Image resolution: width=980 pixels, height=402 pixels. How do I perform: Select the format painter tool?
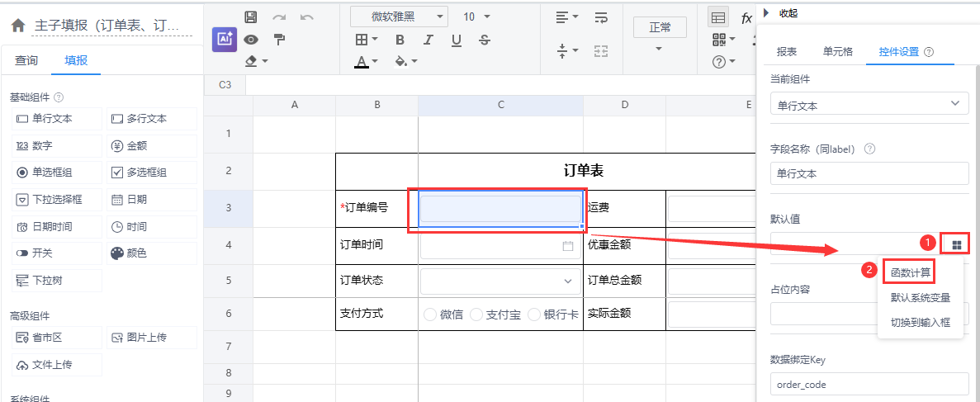279,39
